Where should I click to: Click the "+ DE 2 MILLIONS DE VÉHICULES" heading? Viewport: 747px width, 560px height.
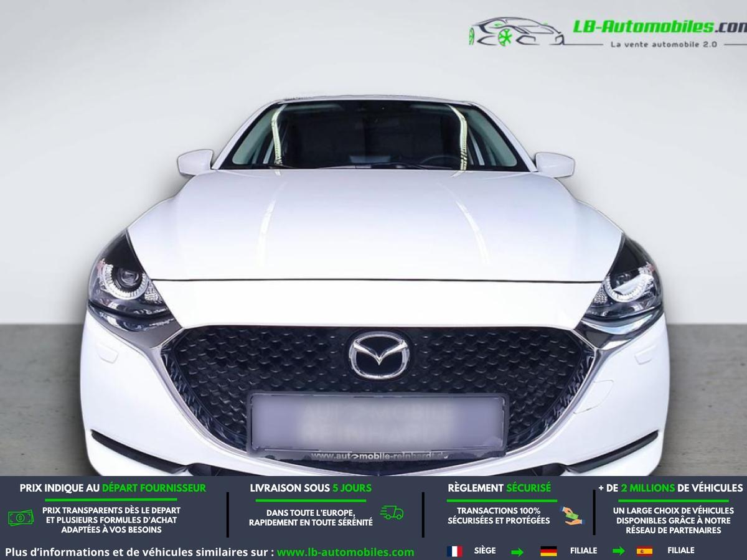[670, 488]
